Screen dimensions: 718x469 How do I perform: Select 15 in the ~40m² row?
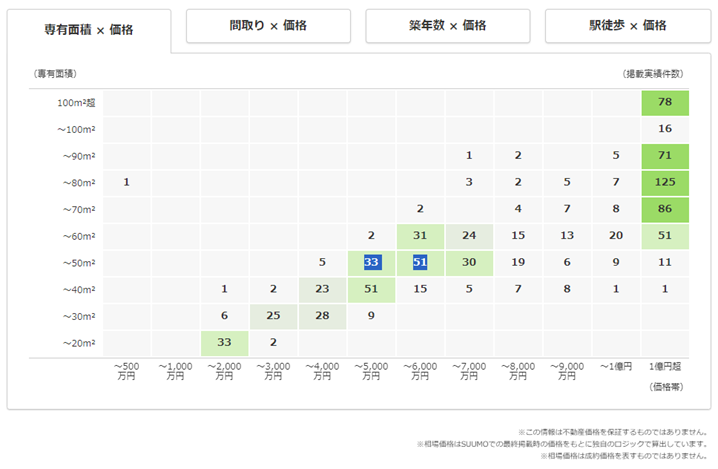pos(420,289)
